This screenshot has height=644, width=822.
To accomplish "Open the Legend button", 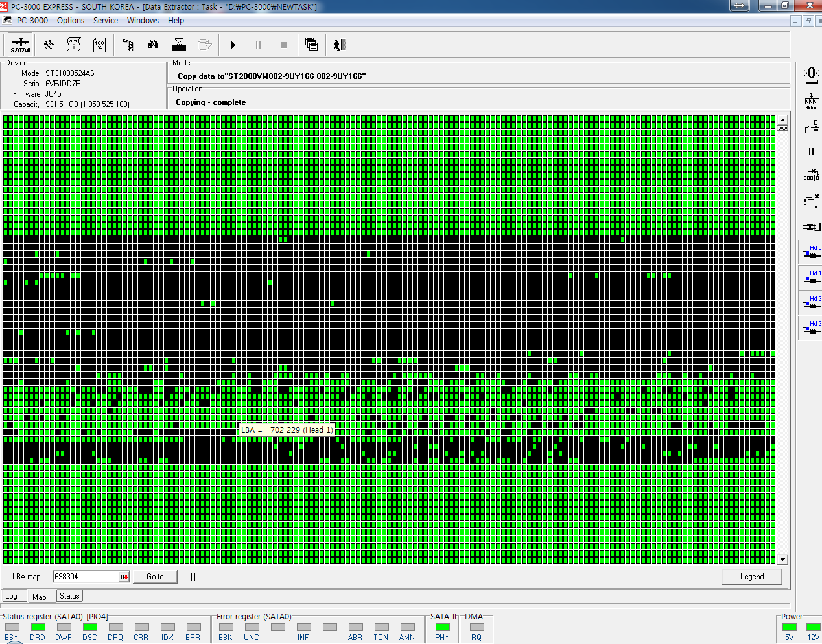I will click(752, 577).
